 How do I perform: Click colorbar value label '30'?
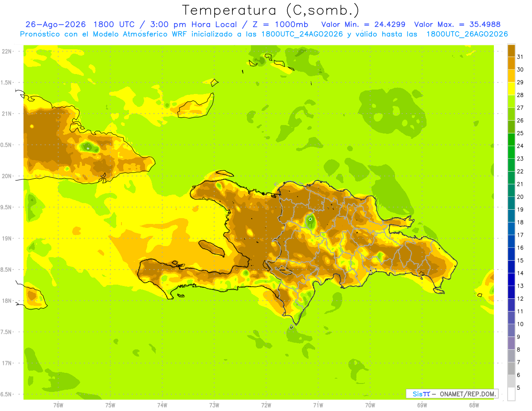coord(520,70)
